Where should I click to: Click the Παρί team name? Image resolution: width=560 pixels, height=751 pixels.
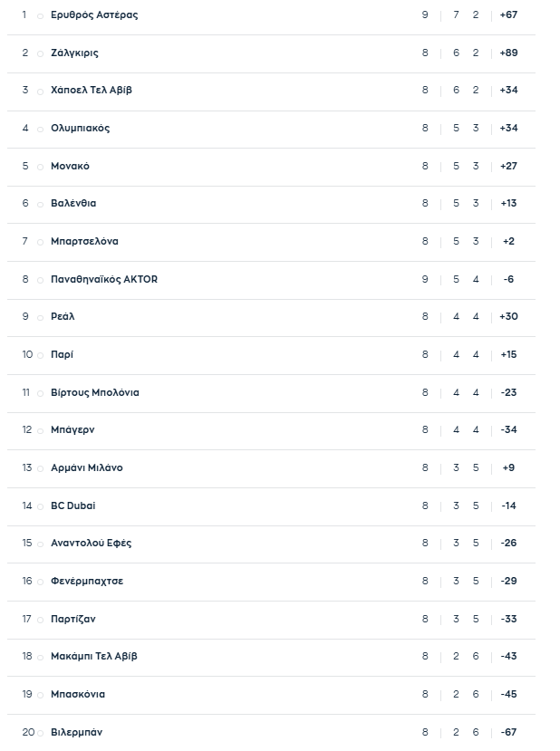point(63,355)
